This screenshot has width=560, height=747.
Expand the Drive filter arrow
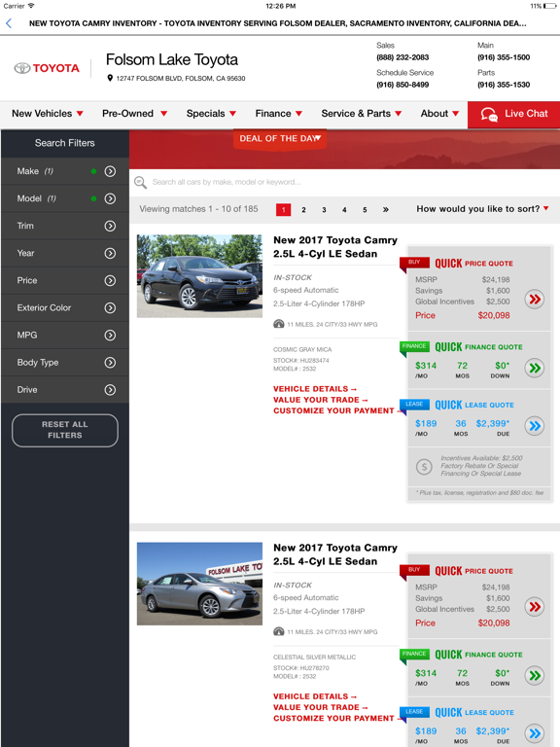[110, 390]
